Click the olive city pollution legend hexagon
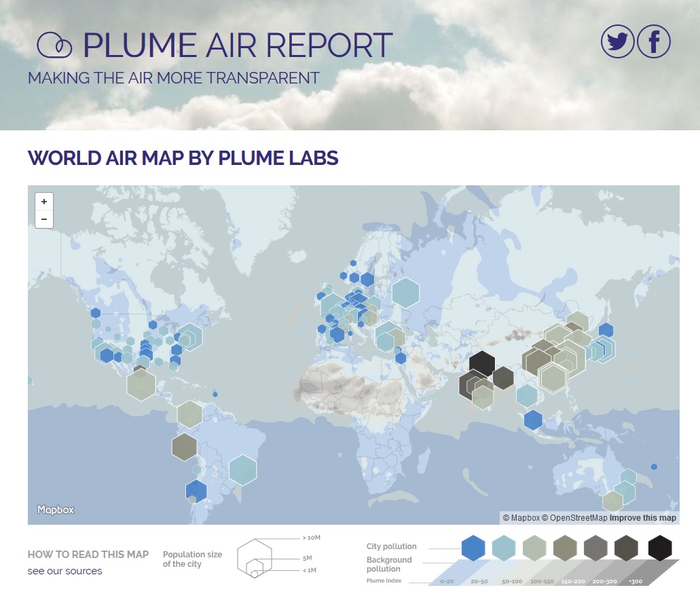700x594 pixels. coord(565,548)
